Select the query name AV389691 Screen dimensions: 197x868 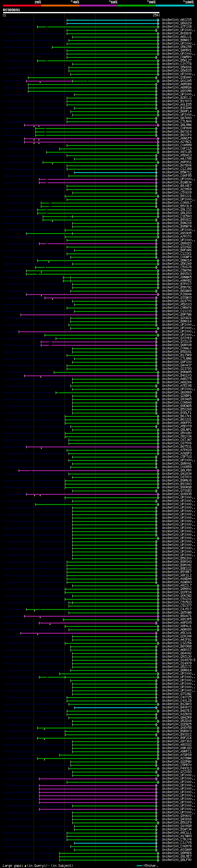(11, 10)
